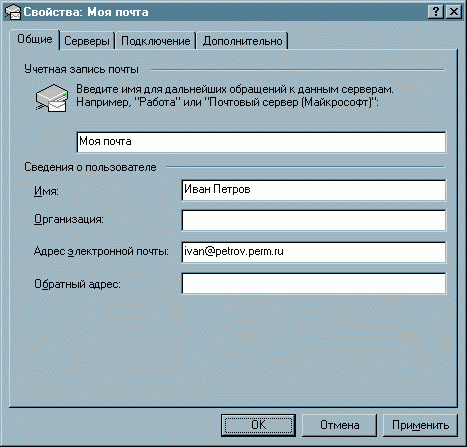Image resolution: width=467 pixels, height=447 pixels.
Task: Click the empty Обратный адрес field
Action: (314, 283)
